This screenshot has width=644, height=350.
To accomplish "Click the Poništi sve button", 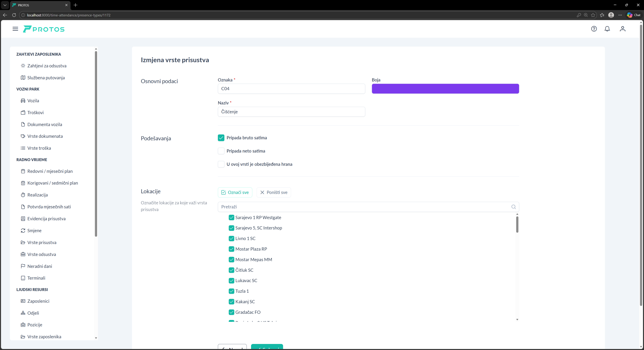I will point(274,192).
